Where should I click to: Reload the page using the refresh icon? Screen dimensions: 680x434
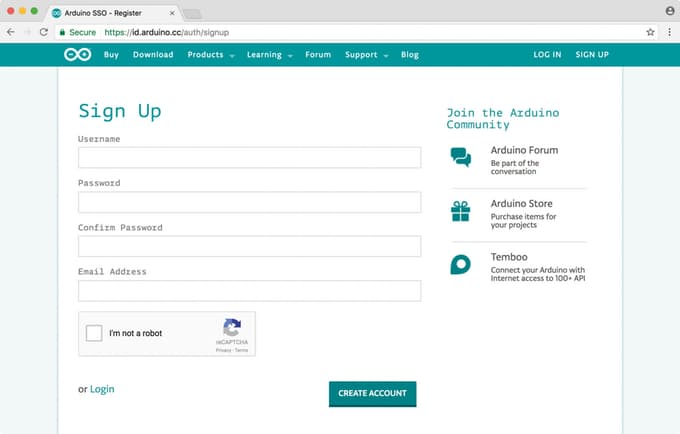tap(44, 32)
